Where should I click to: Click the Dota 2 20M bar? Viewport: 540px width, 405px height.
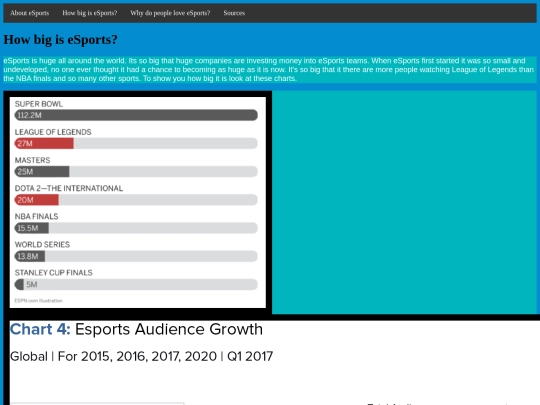37,200
